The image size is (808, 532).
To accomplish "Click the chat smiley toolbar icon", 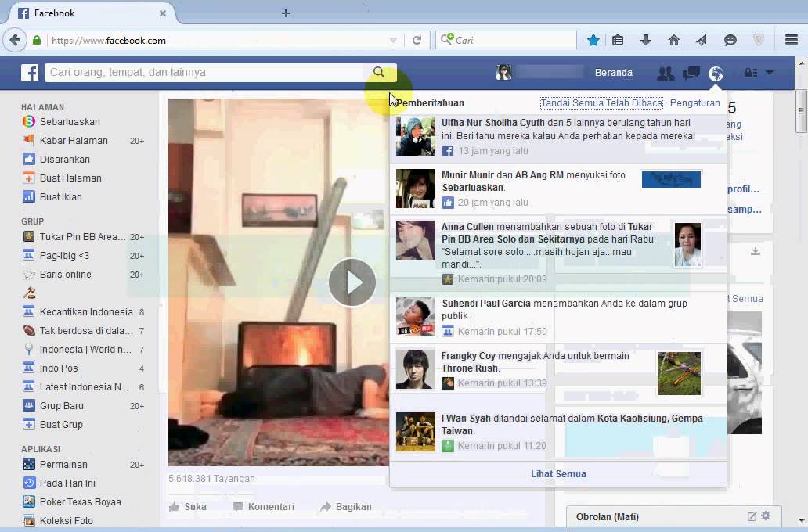I will (730, 40).
